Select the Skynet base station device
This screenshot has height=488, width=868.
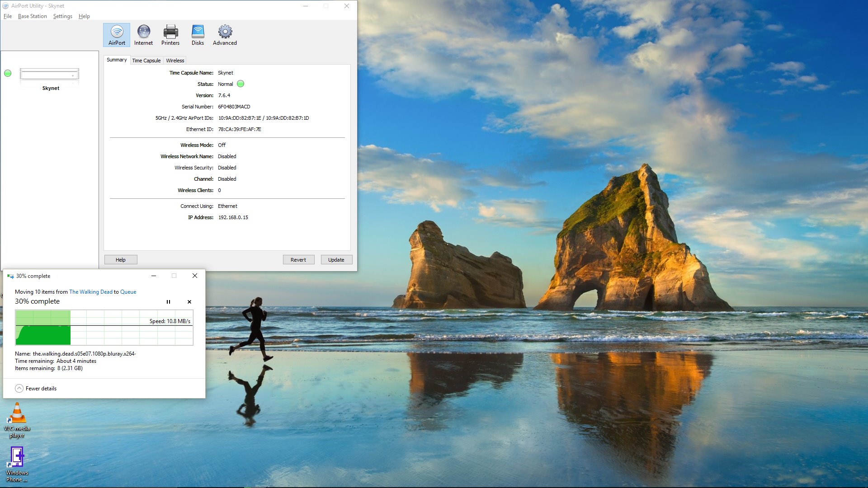click(x=50, y=79)
